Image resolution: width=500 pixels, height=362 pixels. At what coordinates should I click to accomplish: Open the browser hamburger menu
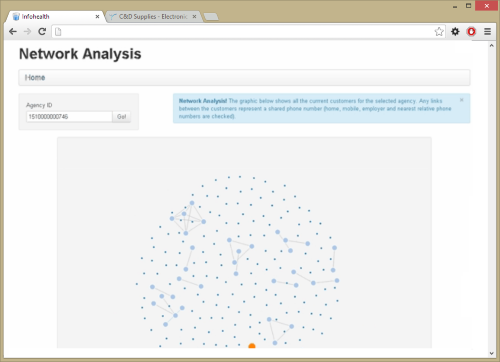point(488,32)
